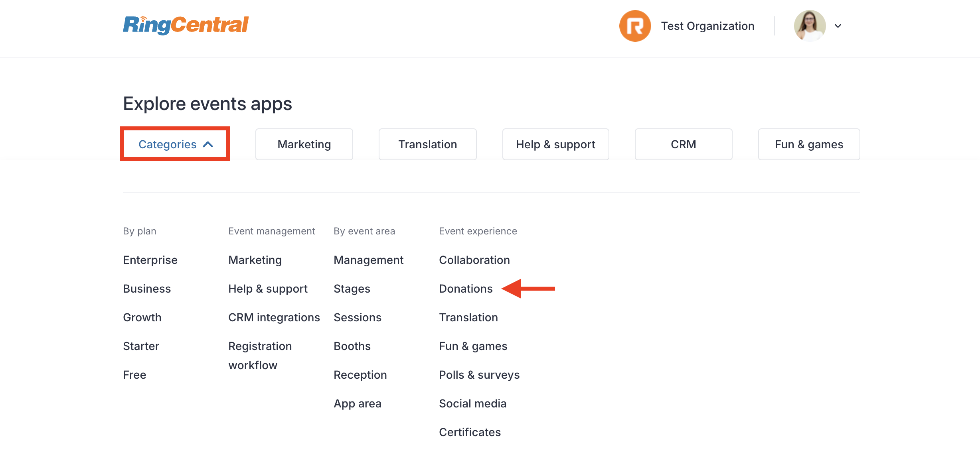Screen dimensions: 980x476
Task: Choose the Growth plan category
Action: pyautogui.click(x=142, y=317)
